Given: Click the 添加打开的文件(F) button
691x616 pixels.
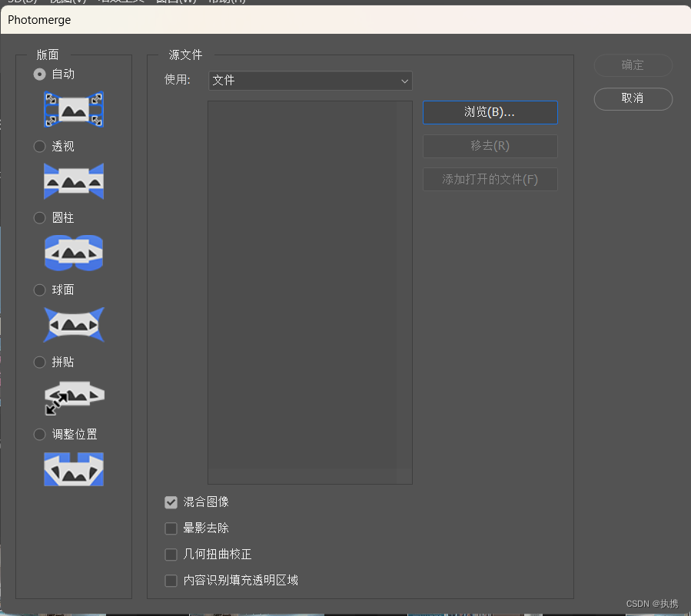Looking at the screenshot, I should tap(490, 179).
